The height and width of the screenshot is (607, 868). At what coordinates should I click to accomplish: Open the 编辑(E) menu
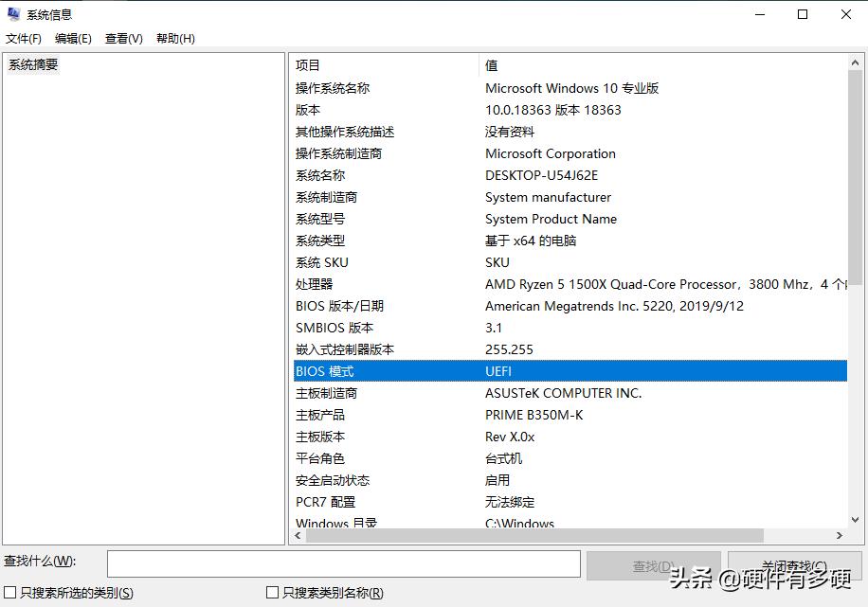tap(73, 38)
